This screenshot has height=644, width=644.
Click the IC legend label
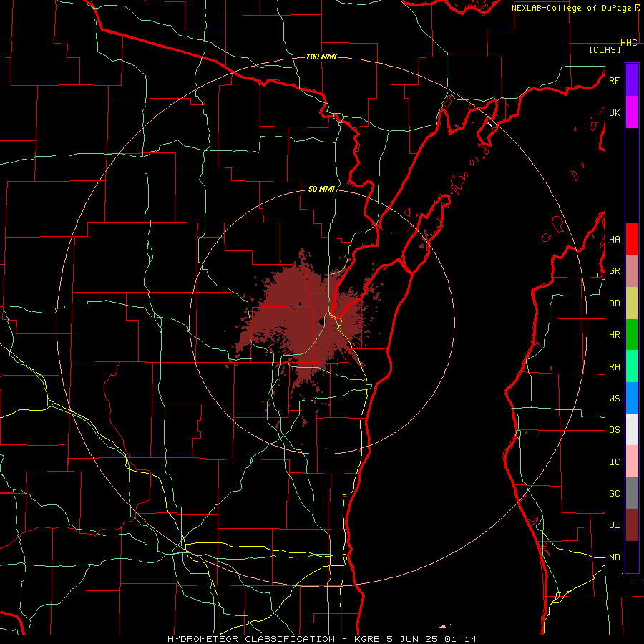pyautogui.click(x=614, y=462)
